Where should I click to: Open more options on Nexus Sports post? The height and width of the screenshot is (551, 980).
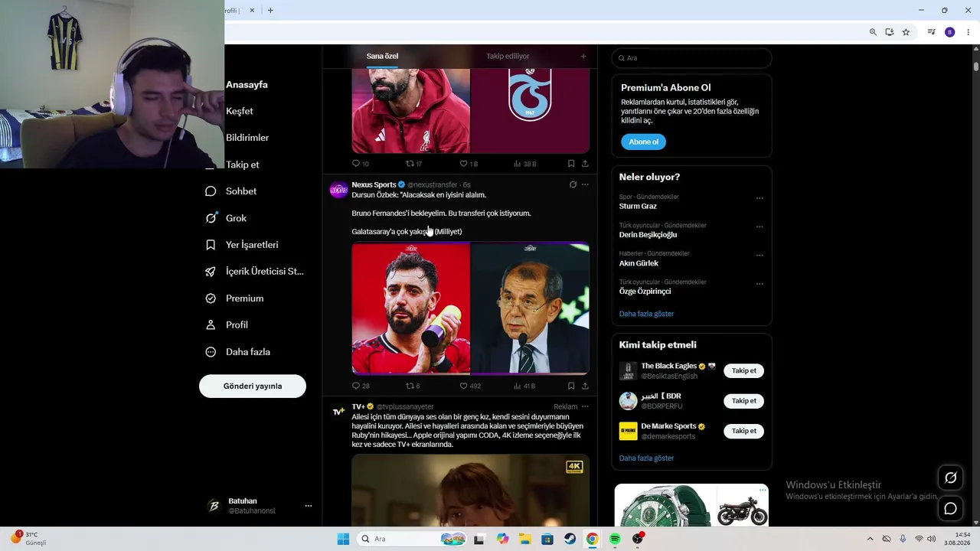585,184
